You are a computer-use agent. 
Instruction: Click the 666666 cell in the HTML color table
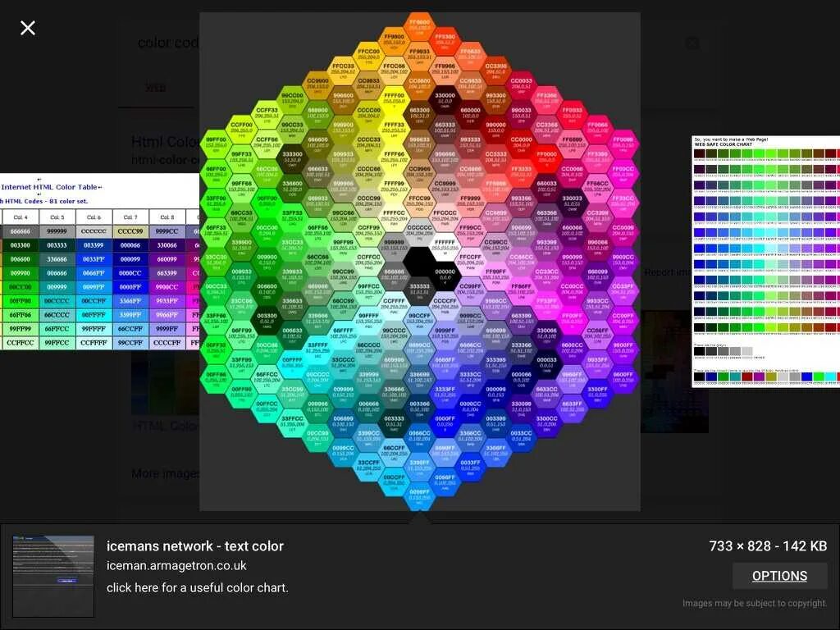(x=21, y=231)
